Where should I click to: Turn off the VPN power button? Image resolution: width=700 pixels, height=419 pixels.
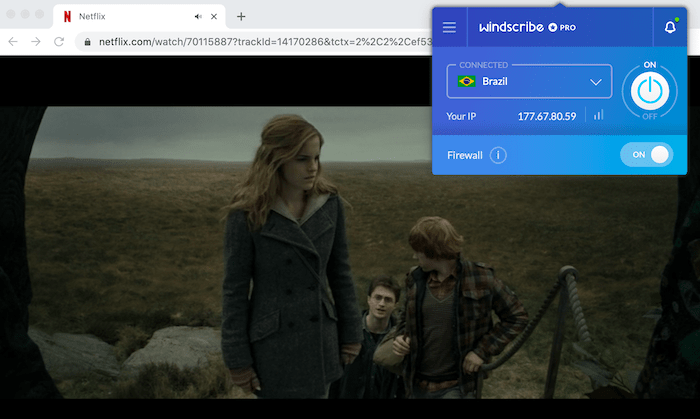pyautogui.click(x=650, y=91)
